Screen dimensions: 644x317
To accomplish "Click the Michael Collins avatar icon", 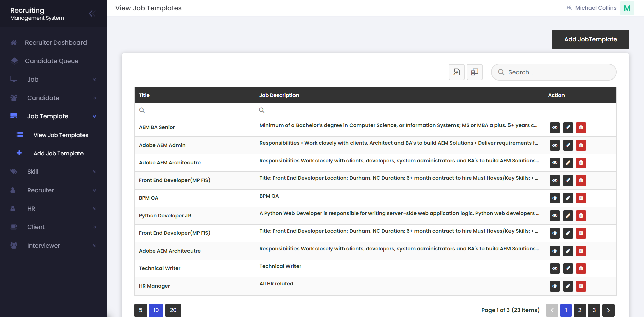I will (627, 8).
